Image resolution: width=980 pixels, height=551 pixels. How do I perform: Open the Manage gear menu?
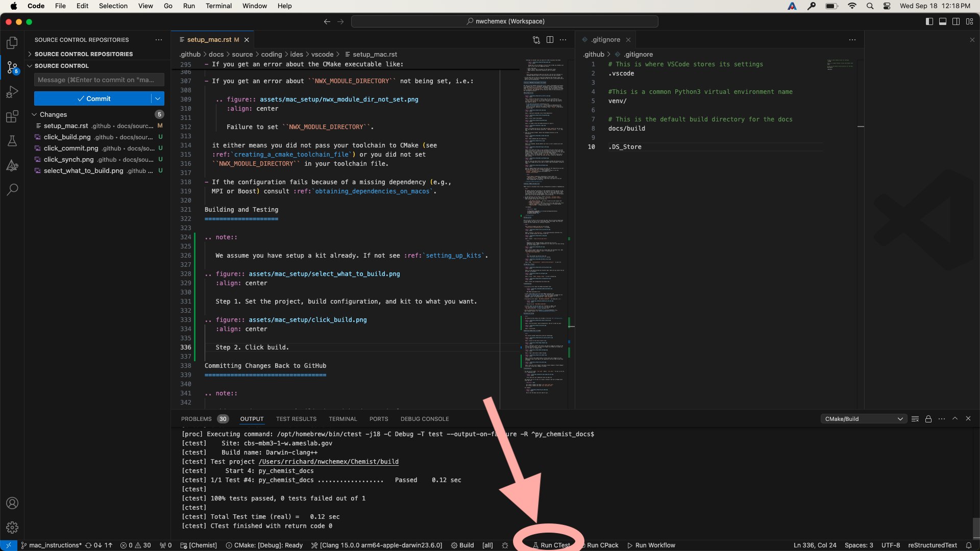tap(12, 528)
